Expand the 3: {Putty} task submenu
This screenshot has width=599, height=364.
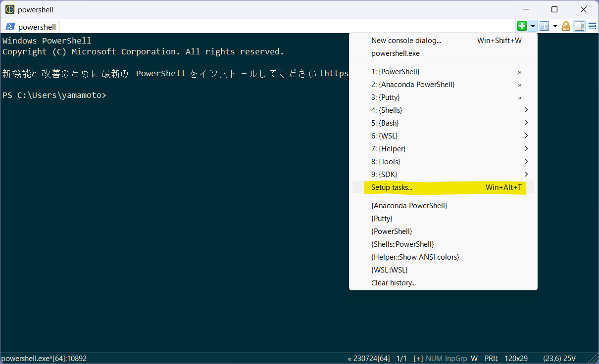(x=443, y=97)
